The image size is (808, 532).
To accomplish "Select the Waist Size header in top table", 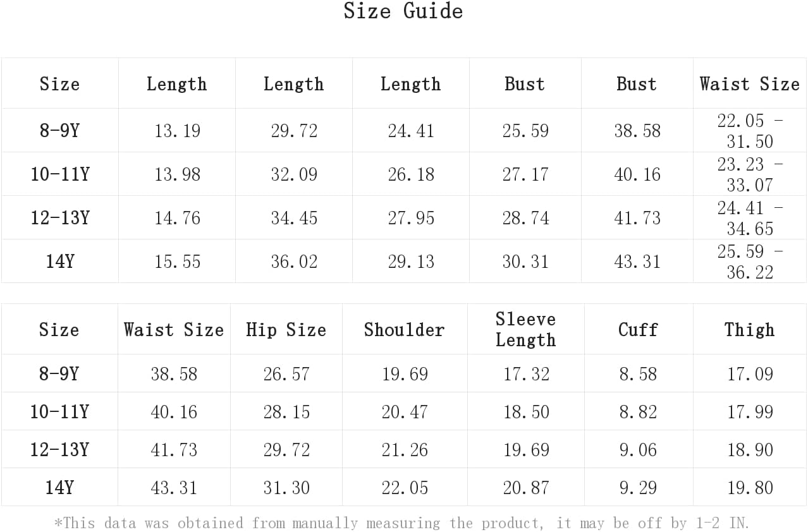I will pyautogui.click(x=750, y=83).
